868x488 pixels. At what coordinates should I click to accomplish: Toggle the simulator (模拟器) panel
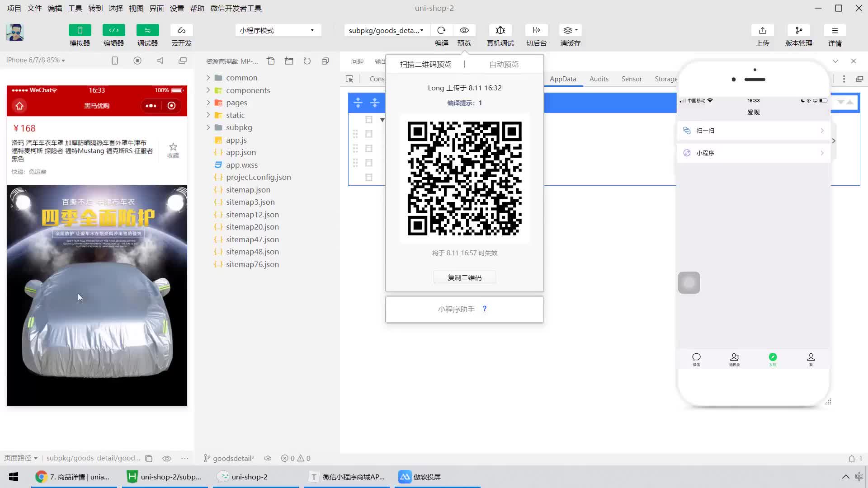[80, 30]
